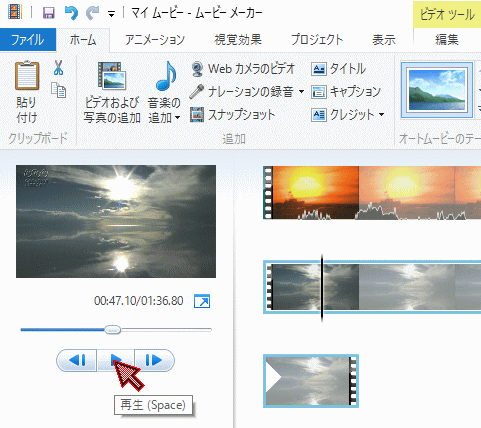Copy selection with the copy icon

point(59,90)
